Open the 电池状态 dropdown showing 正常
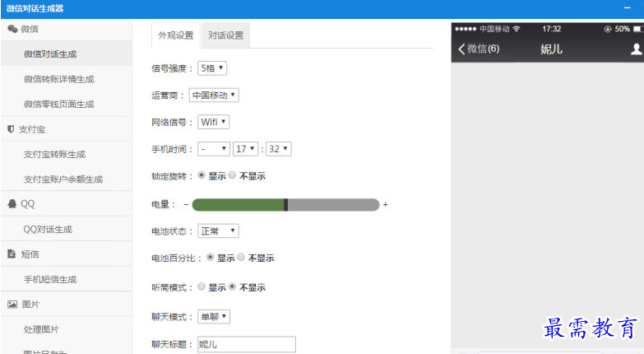Viewport: 644px width, 354px height. (x=218, y=231)
